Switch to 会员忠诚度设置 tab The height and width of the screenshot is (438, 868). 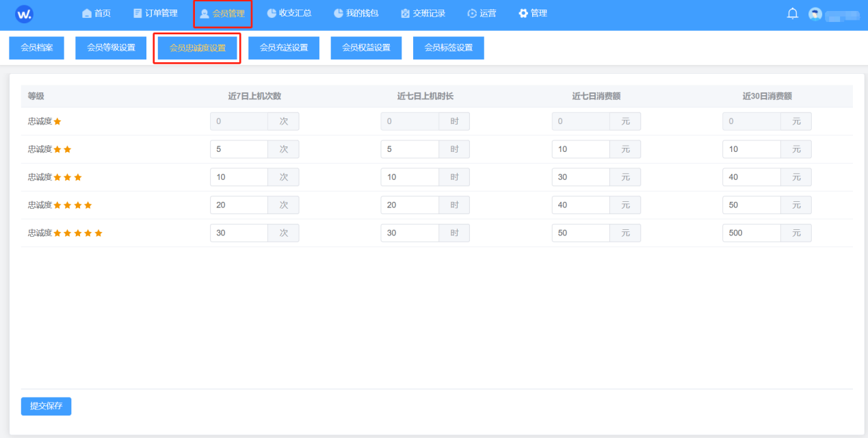(197, 48)
